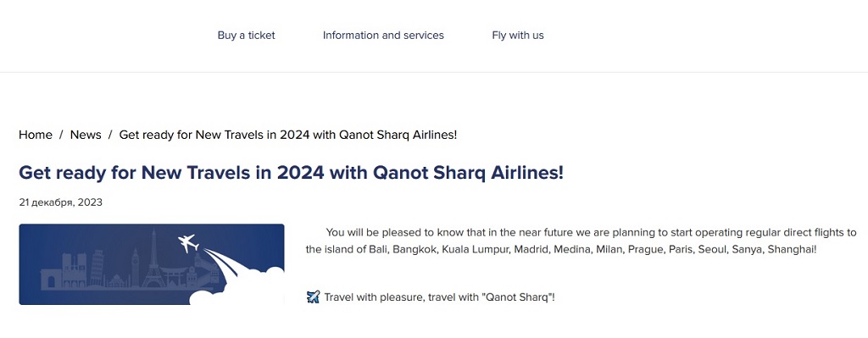Click the bold article headline
868x338 pixels.
click(292, 173)
